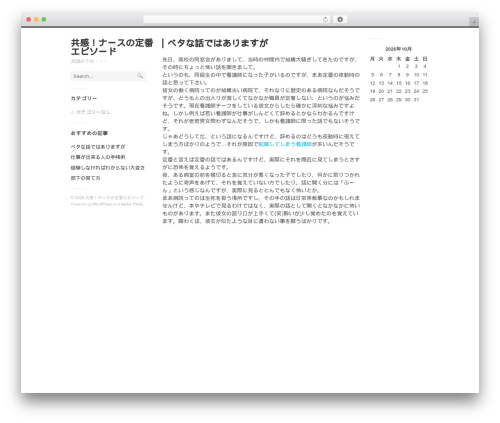This screenshot has height=423, width=500.
Task: Open sidebar article starting with 経験しなければ
Action: pos(108,168)
